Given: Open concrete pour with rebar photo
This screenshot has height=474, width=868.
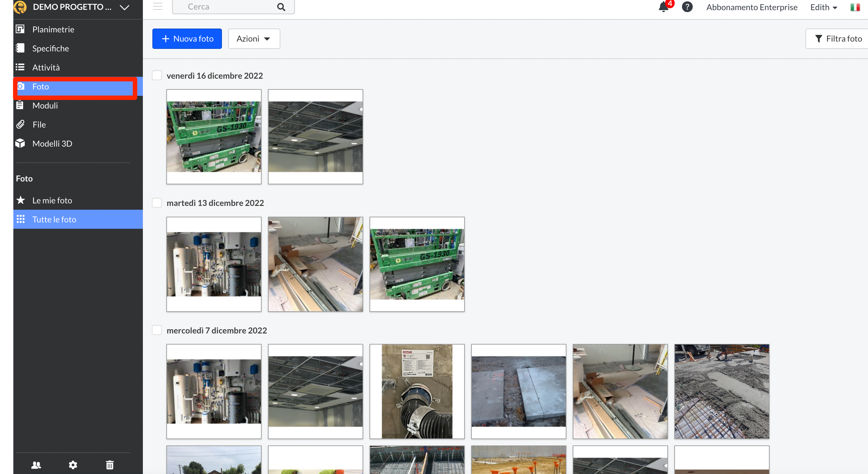Looking at the screenshot, I should (722, 392).
